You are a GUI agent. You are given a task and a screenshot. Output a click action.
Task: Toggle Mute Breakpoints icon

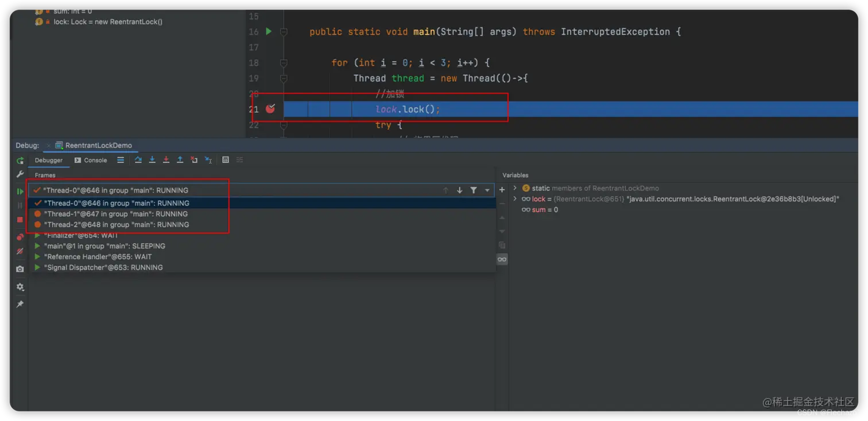[x=20, y=251]
